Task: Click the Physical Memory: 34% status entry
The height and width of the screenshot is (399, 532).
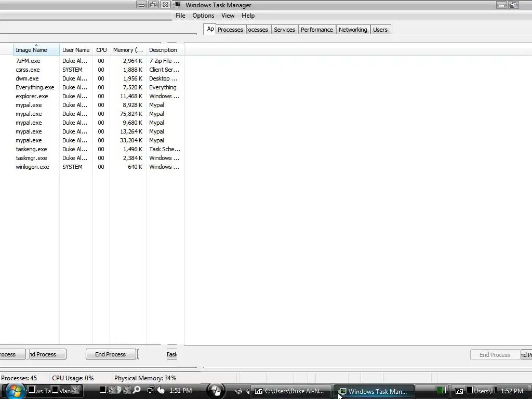Action: [x=145, y=378]
